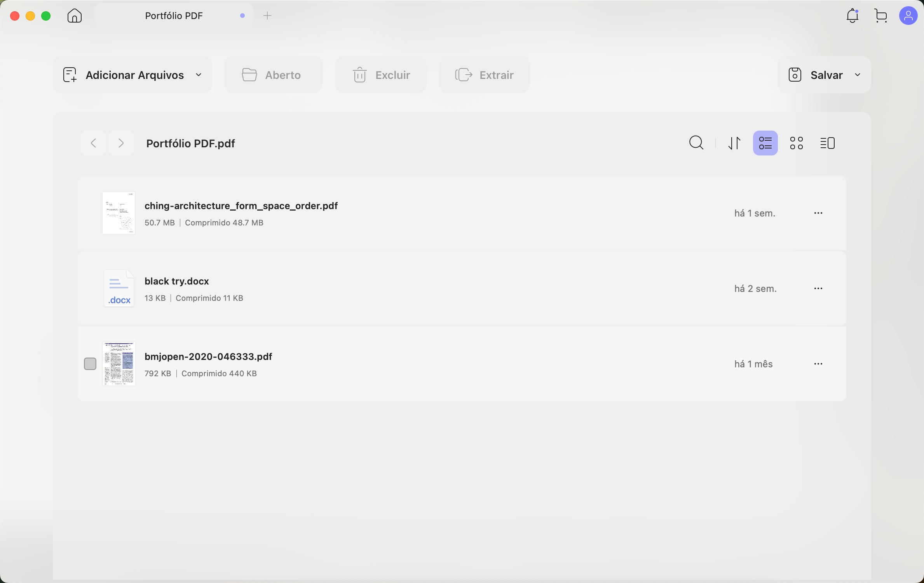
Task: Navigate back with the left arrow
Action: coord(93,143)
